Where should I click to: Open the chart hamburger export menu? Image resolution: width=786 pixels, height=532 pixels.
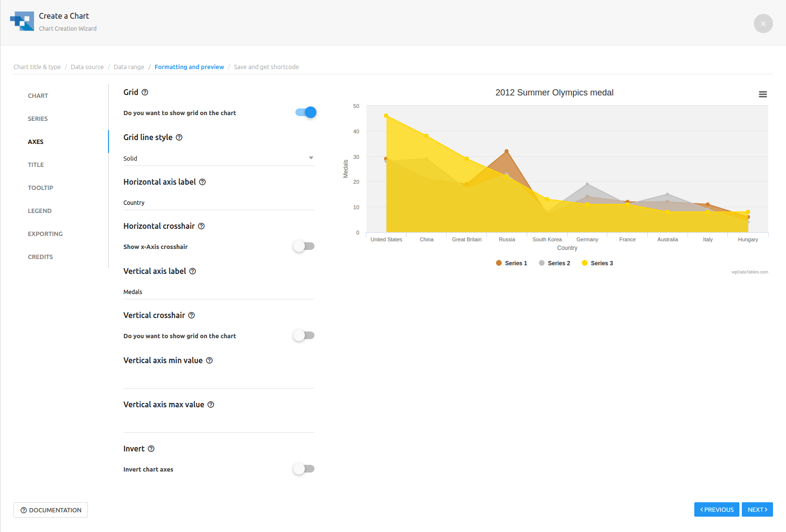[x=762, y=95]
